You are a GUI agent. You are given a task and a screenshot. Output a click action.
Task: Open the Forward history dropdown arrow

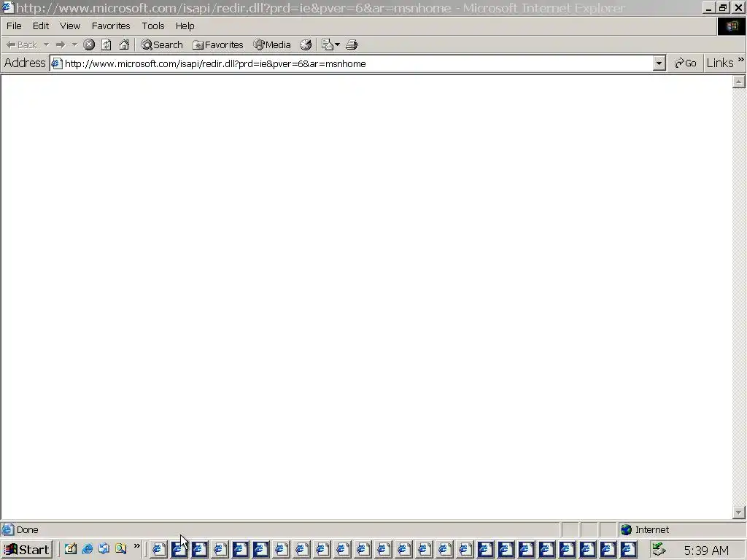pos(74,44)
